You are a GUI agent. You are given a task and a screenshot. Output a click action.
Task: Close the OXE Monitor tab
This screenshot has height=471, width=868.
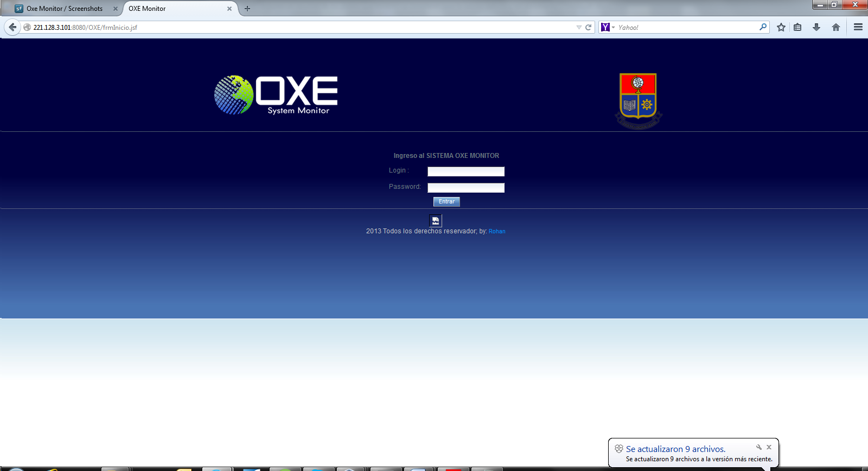tap(229, 9)
